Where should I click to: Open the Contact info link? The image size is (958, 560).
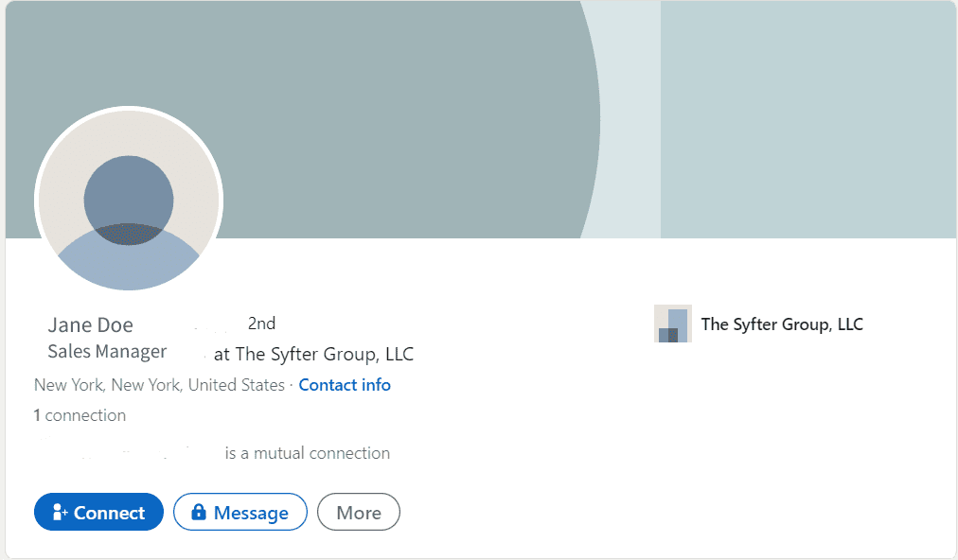click(x=345, y=385)
